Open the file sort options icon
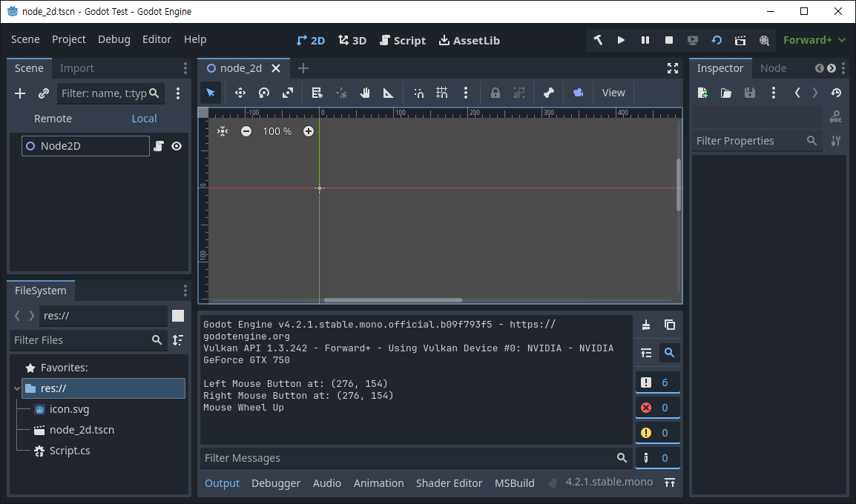The height and width of the screenshot is (504, 856). coord(178,339)
